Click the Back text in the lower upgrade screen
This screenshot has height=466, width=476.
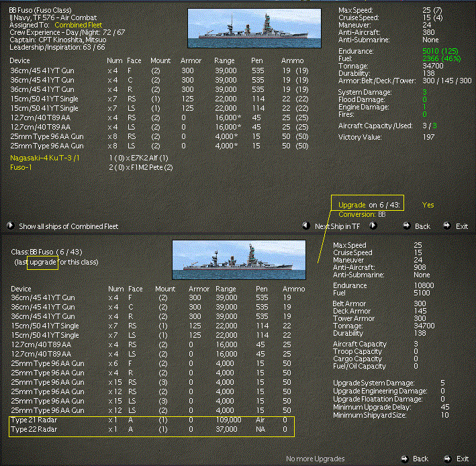click(x=420, y=459)
